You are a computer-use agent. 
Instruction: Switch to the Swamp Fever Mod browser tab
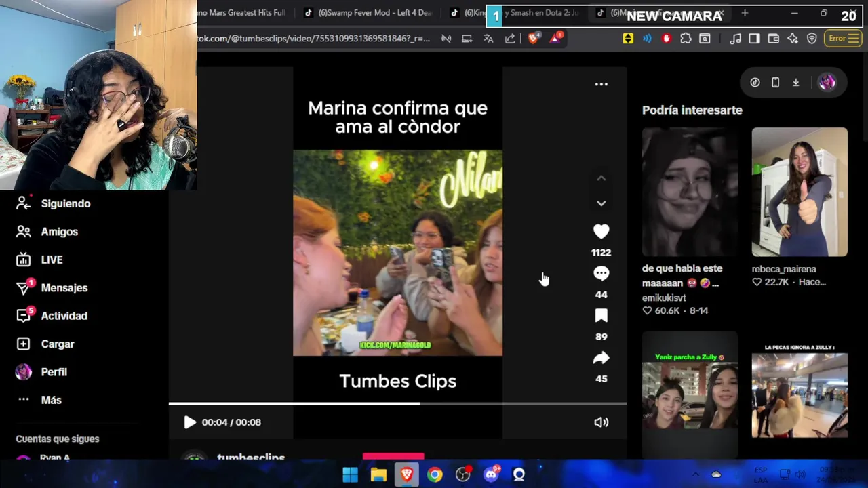tap(368, 13)
